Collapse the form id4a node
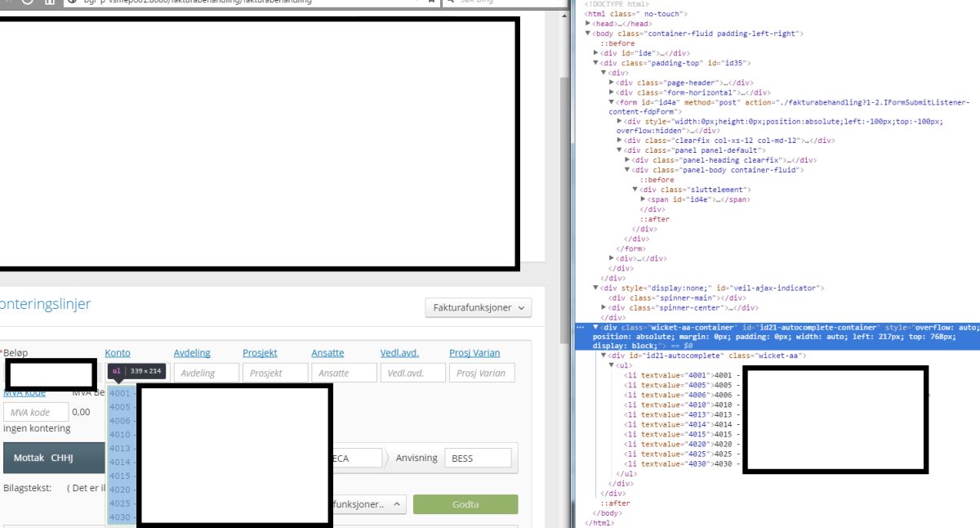 (612, 102)
